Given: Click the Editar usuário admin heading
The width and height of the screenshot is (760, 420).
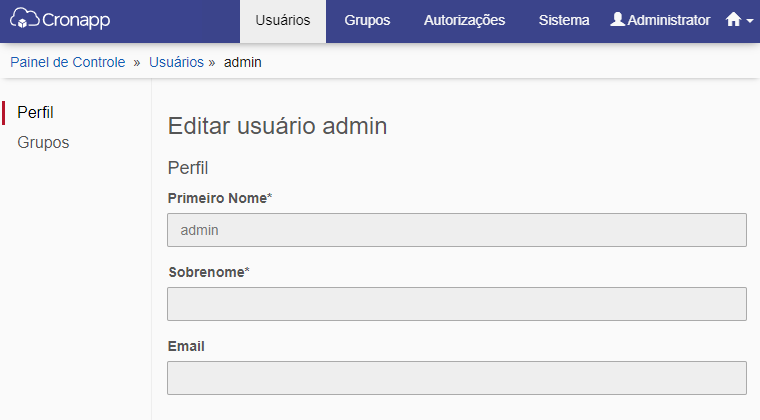Looking at the screenshot, I should click(x=277, y=126).
